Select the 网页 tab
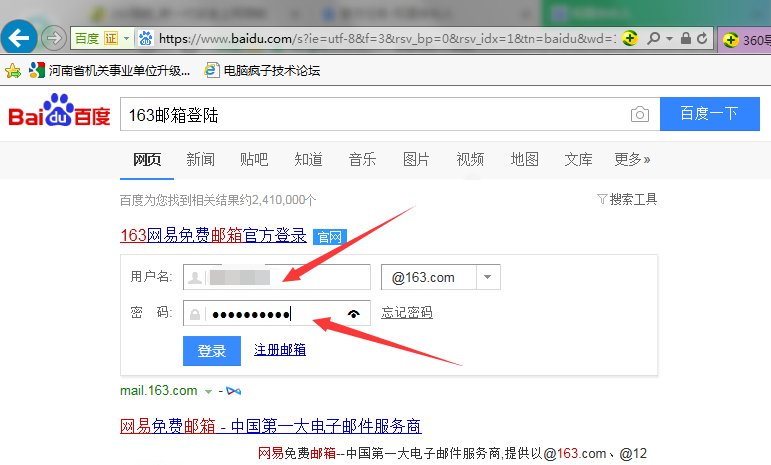Image resolution: width=771 pixels, height=465 pixels. [147, 159]
